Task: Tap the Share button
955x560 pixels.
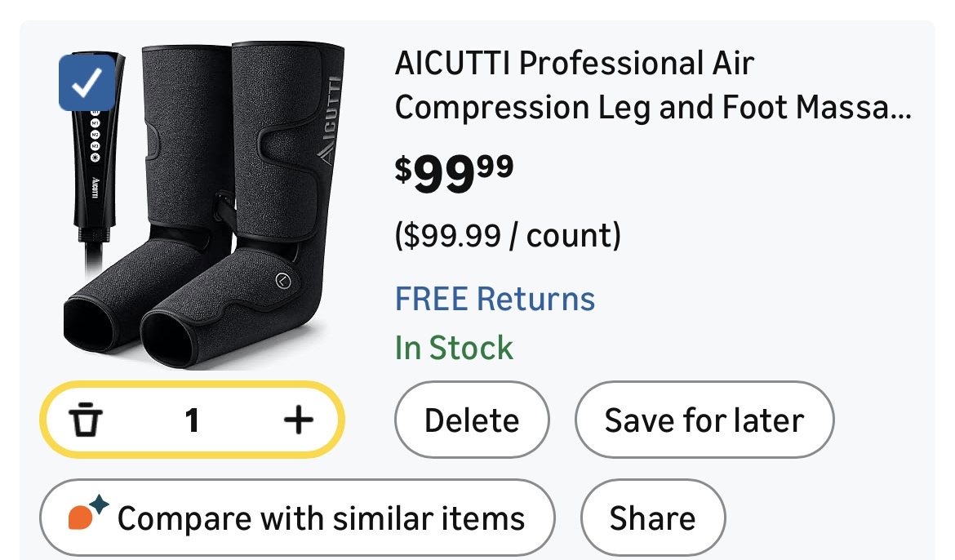Action: 652,518
